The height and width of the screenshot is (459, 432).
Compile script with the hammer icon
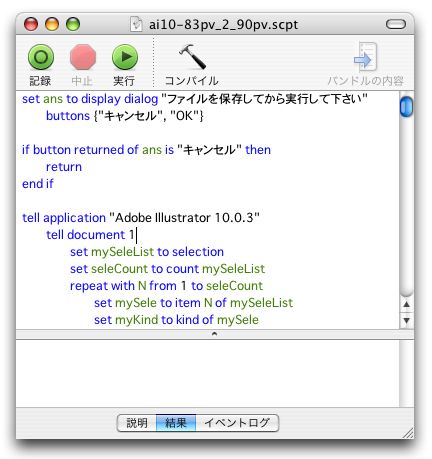pos(192,57)
